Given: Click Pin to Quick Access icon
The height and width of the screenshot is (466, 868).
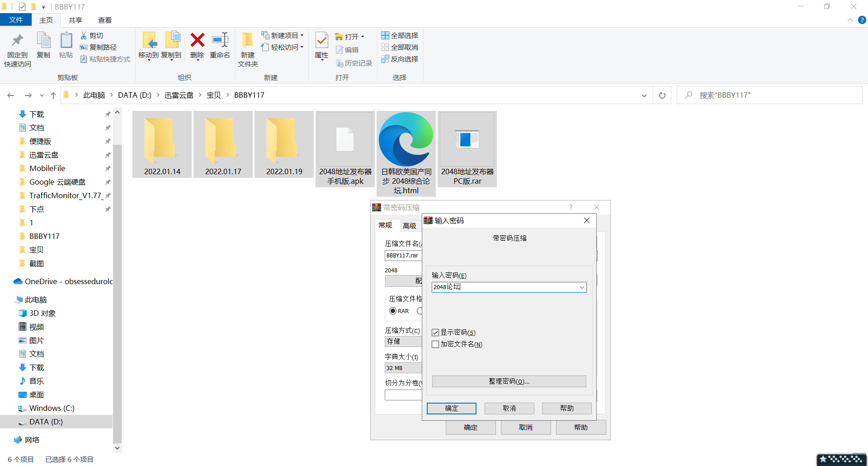Looking at the screenshot, I should point(18,41).
